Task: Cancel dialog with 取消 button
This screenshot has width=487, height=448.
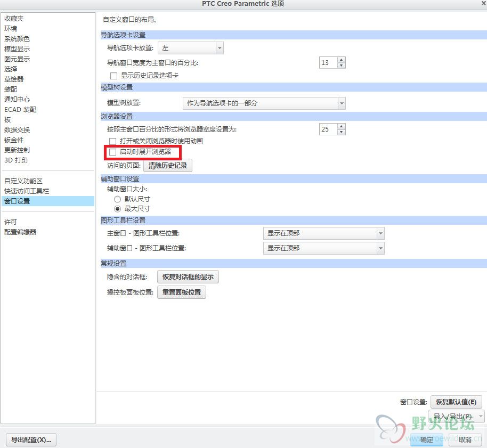Action: click(465, 439)
